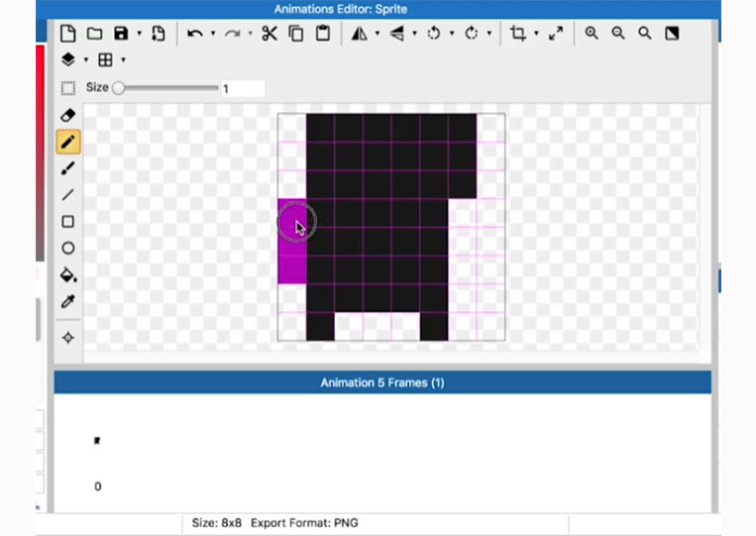The width and height of the screenshot is (756, 536).
Task: Expand the rotate clockwise dropdown arrow
Action: pyautogui.click(x=488, y=34)
